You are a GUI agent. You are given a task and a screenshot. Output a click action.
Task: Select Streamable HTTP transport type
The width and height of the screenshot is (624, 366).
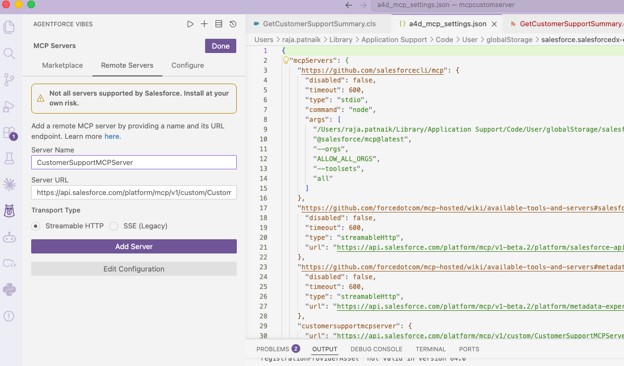(x=36, y=226)
